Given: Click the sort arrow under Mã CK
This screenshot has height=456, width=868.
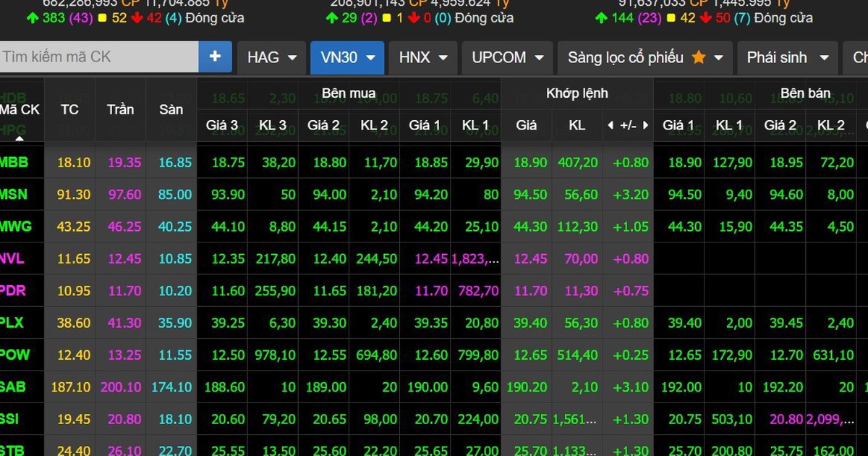Looking at the screenshot, I should [20, 138].
